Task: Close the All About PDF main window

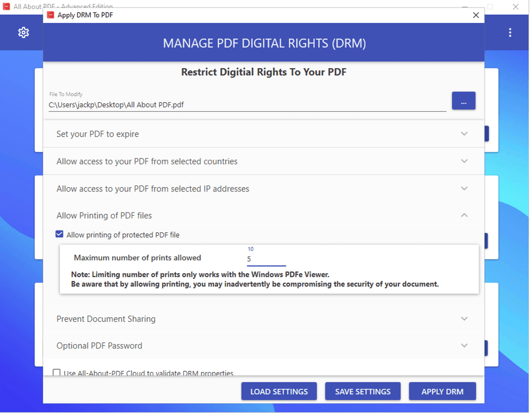Action: pos(515,7)
